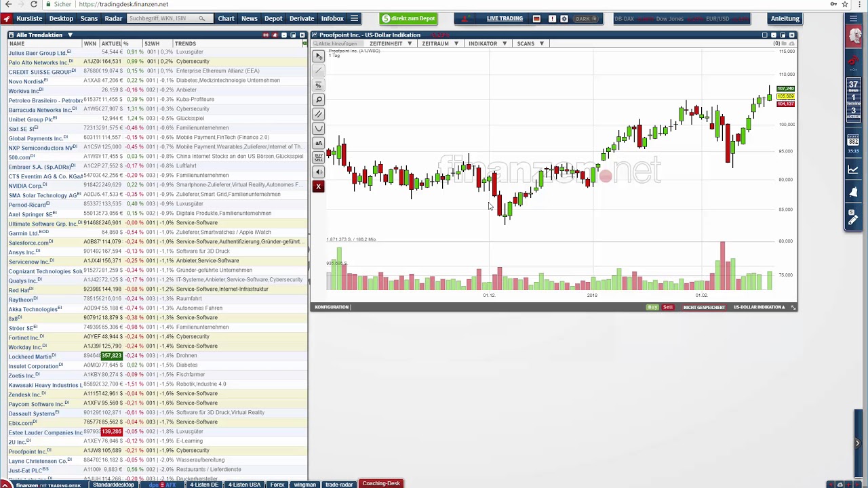The width and height of the screenshot is (868, 488).
Task: Open the INDIKATOR dropdown
Action: (x=488, y=43)
